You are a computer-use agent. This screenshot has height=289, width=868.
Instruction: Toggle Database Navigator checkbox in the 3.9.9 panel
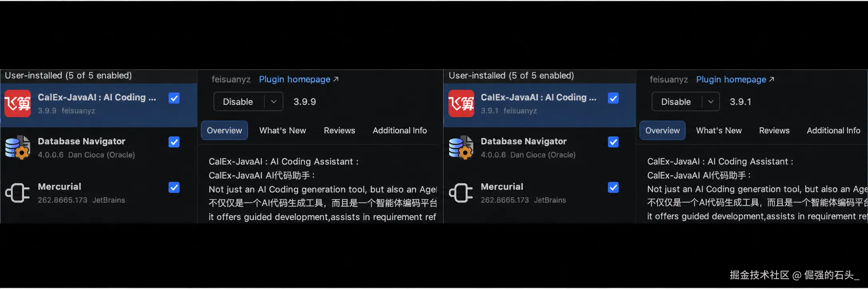coord(174,142)
